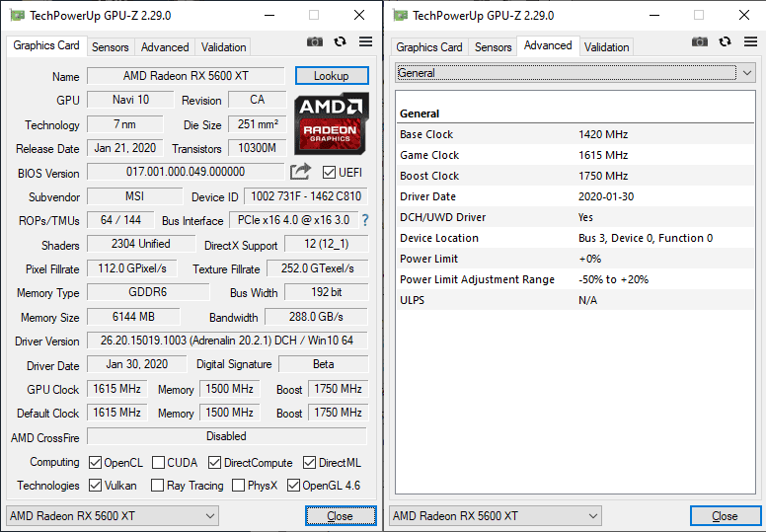Click the Shaders 2304 Unified field

[x=141, y=244]
